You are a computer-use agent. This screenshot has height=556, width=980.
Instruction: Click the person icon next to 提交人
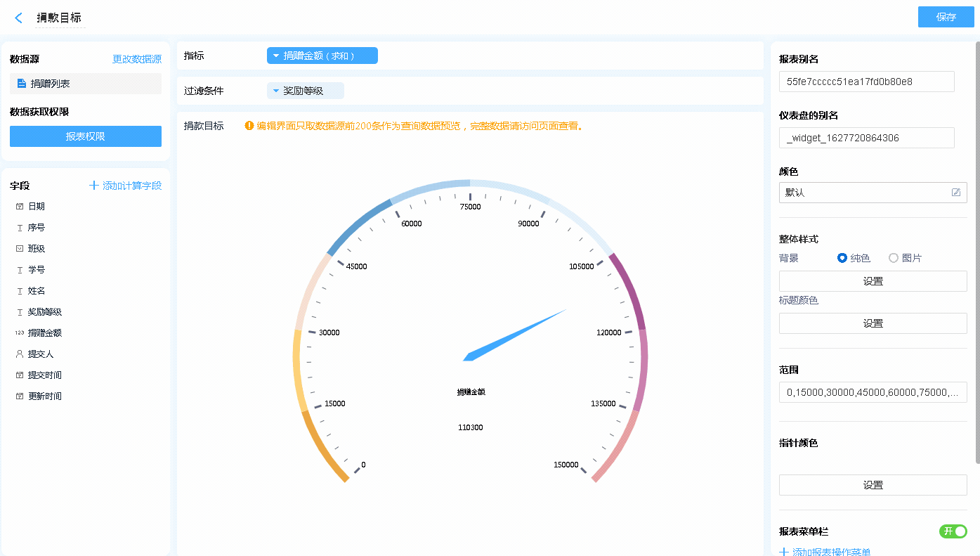[20, 354]
